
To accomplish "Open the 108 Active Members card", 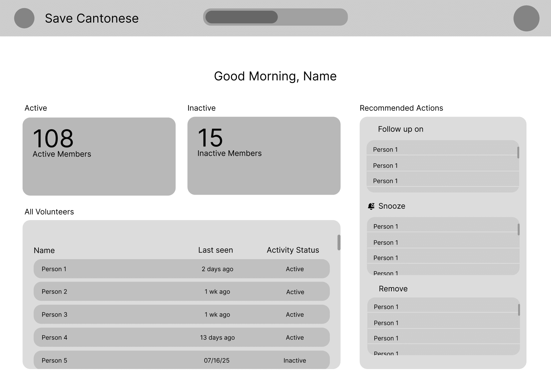I will click(x=99, y=156).
